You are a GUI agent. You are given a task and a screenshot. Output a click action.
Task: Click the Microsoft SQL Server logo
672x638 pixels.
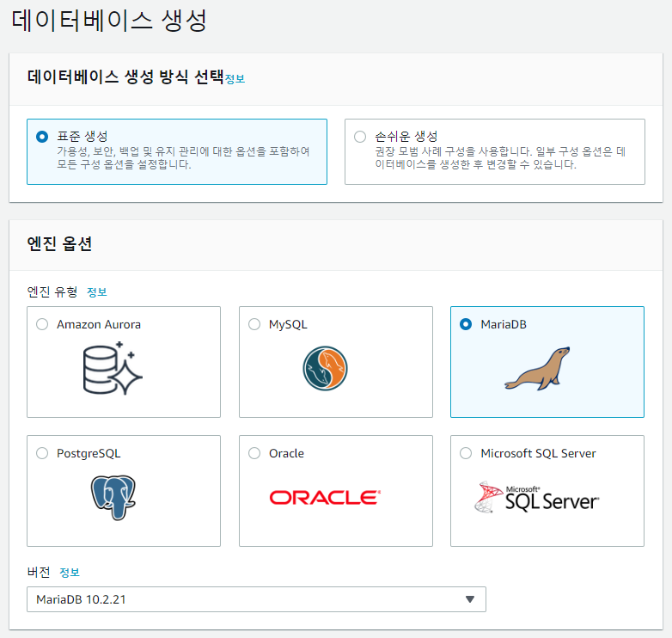pos(537,497)
